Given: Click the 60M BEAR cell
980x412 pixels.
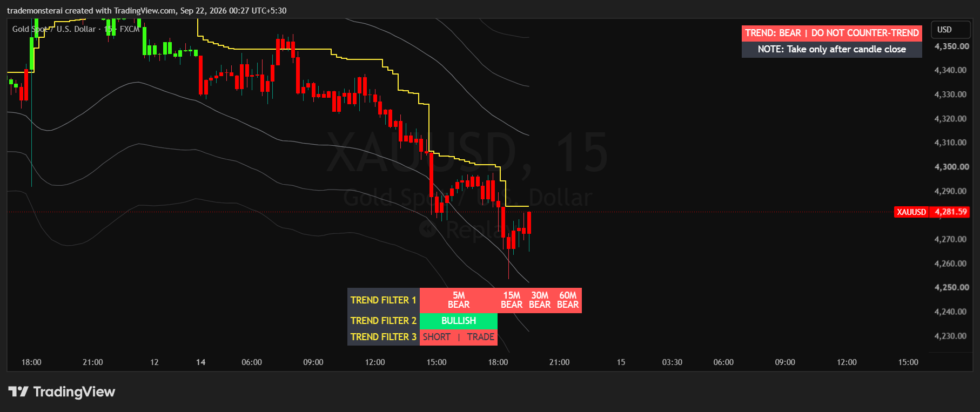Looking at the screenshot, I should click(x=568, y=300).
